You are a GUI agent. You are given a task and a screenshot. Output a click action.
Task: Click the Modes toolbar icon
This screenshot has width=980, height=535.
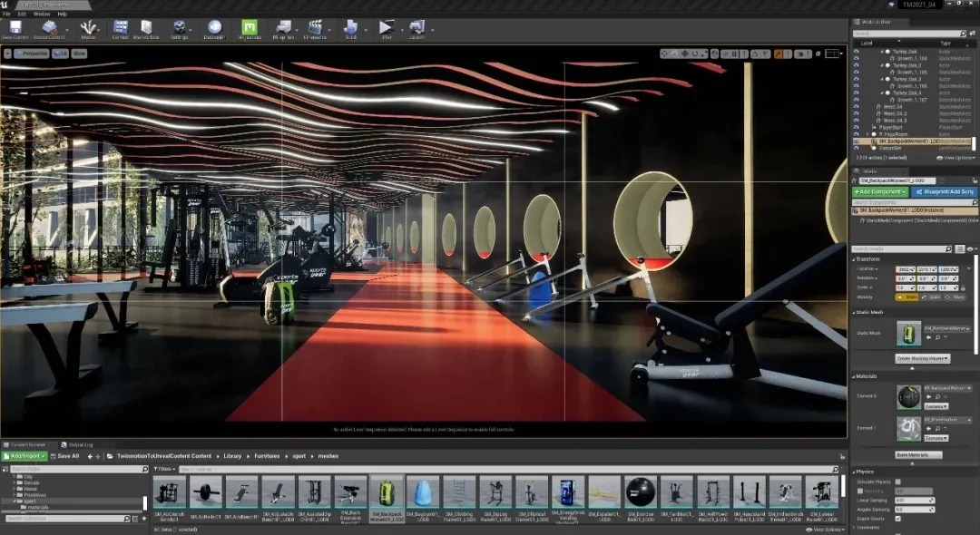[x=88, y=27]
